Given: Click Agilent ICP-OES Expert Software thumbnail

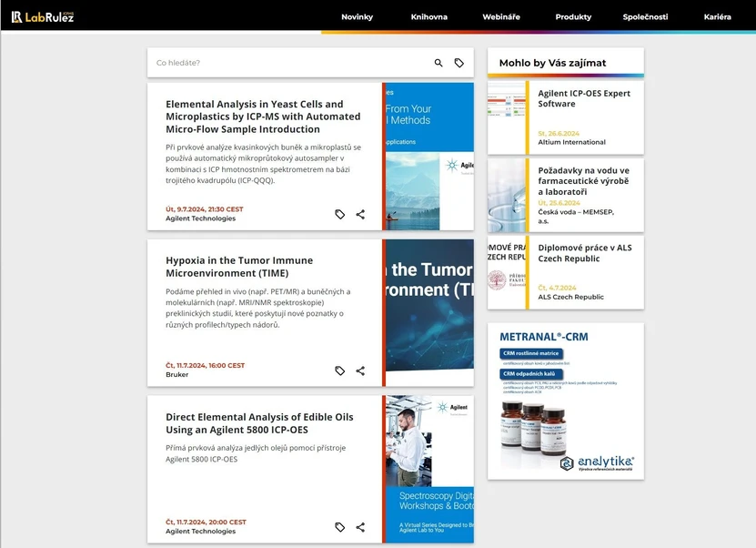Looking at the screenshot, I should pyautogui.click(x=506, y=117).
